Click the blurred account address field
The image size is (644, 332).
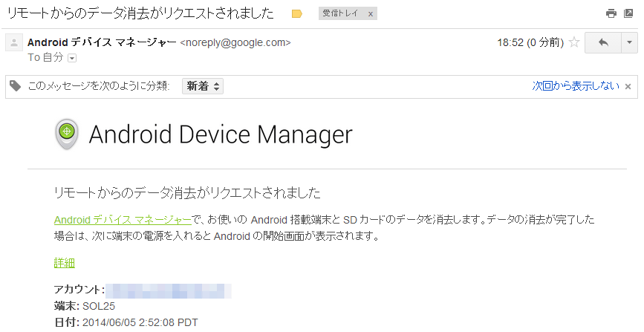pos(169,291)
